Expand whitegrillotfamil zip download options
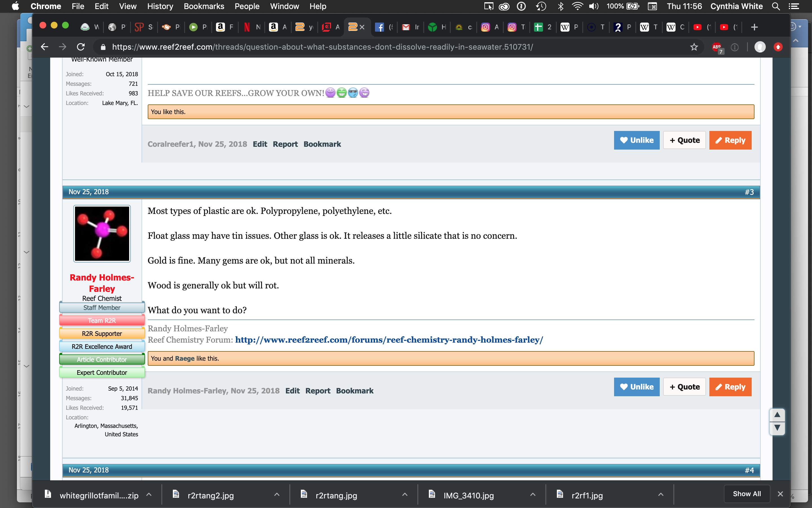The image size is (812, 508). coord(149,494)
